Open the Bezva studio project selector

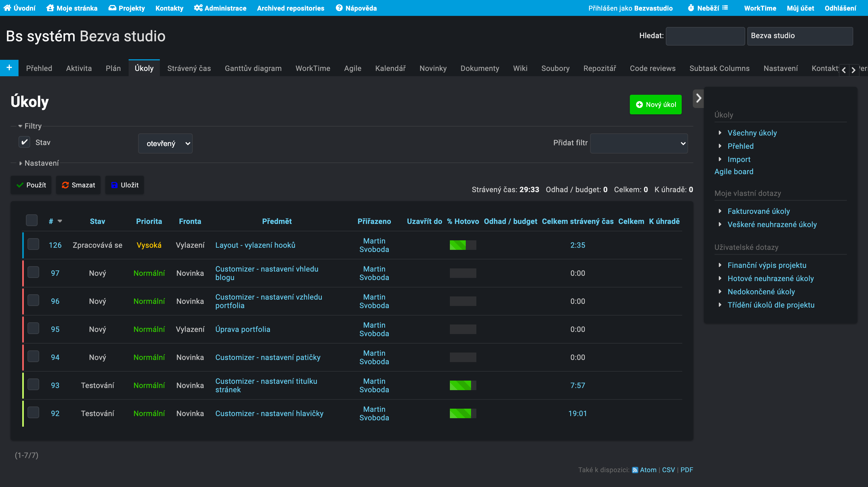800,36
